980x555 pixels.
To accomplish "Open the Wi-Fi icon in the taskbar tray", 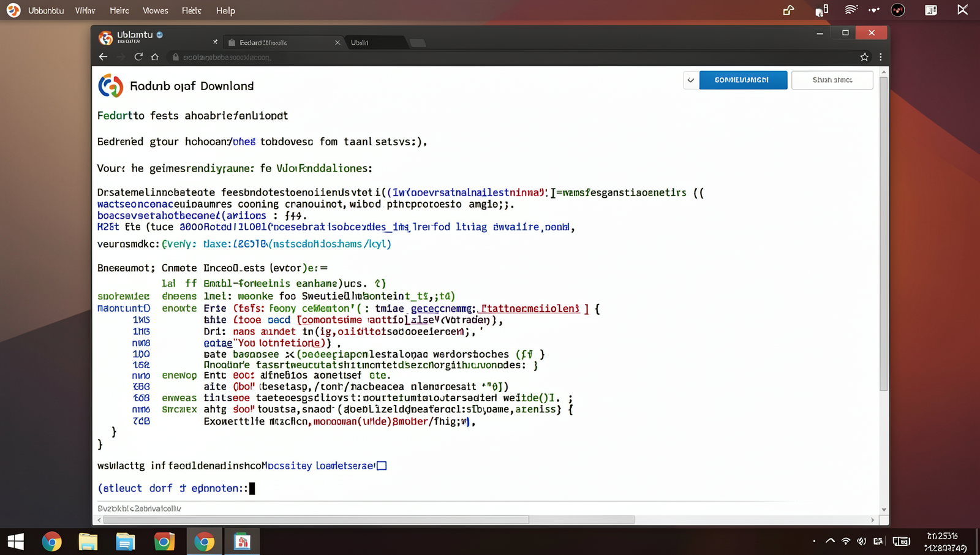I will pyautogui.click(x=846, y=541).
